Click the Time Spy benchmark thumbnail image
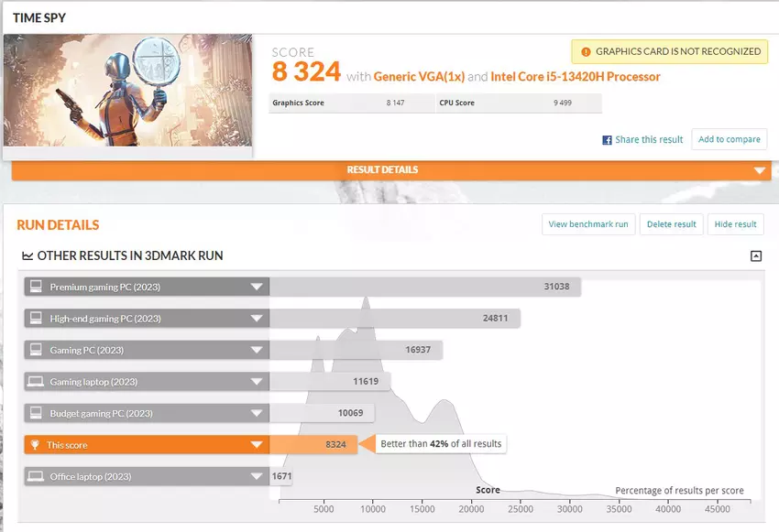Screen dimensions: 779x532 point(127,91)
